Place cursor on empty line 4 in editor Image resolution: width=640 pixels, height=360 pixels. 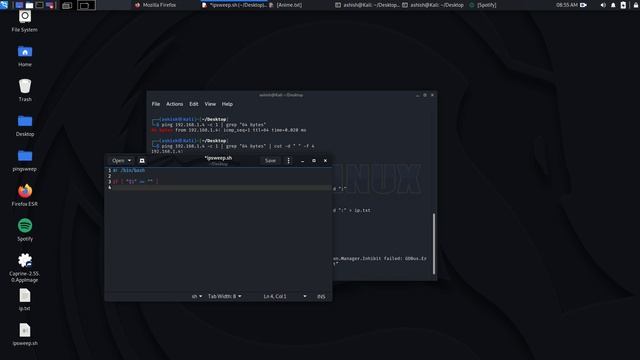pos(222,187)
